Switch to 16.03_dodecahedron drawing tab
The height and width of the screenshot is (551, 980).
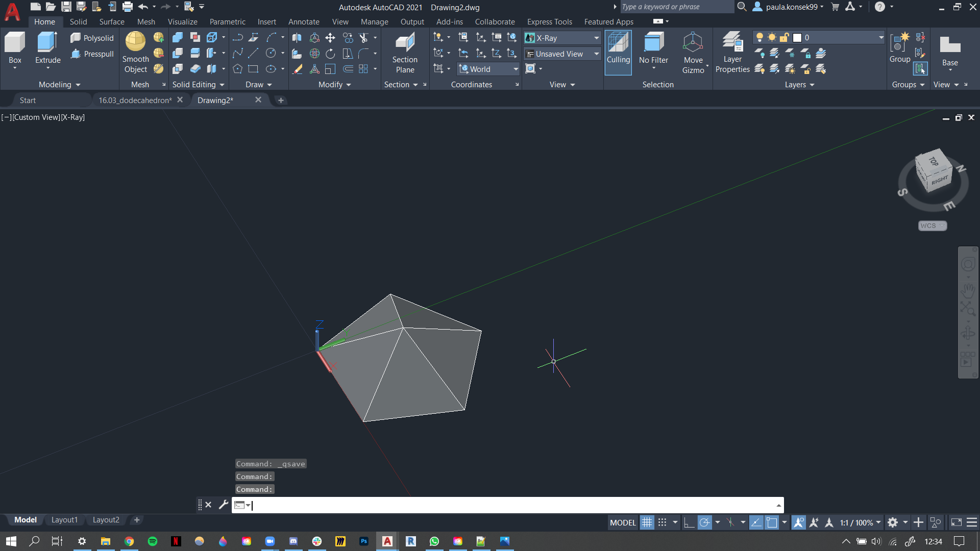(x=135, y=100)
